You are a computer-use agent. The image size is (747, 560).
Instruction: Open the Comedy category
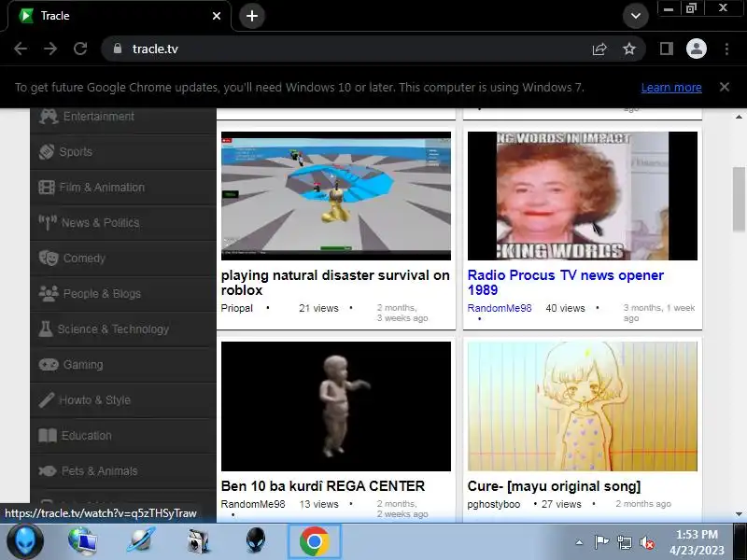point(123,259)
